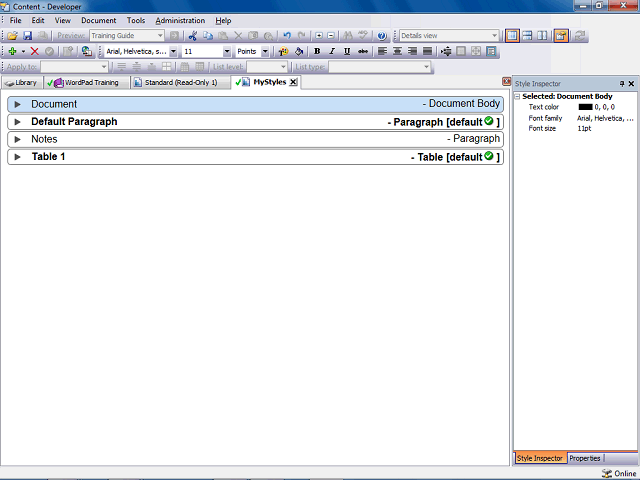Image resolution: width=640 pixels, height=480 pixels.
Task: Open the font family dropdown arrow
Action: tap(173, 51)
